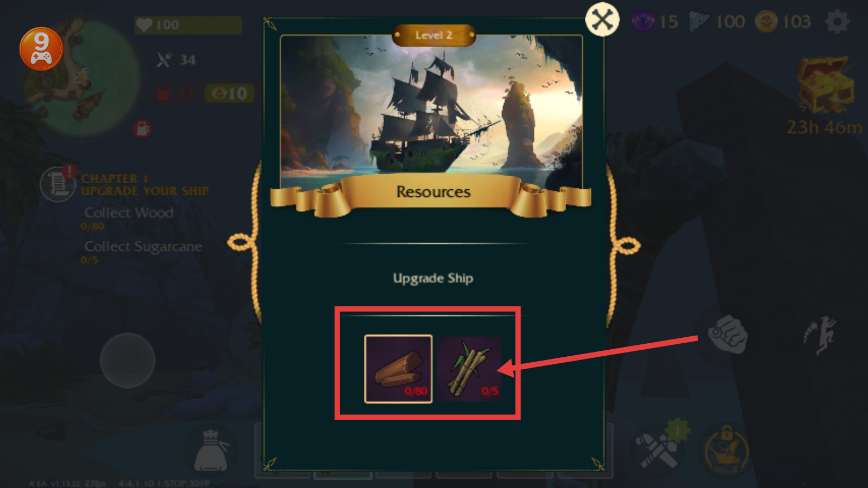Click the orange gamepad badge icon
Viewport: 868px width, 488px height.
[x=41, y=49]
